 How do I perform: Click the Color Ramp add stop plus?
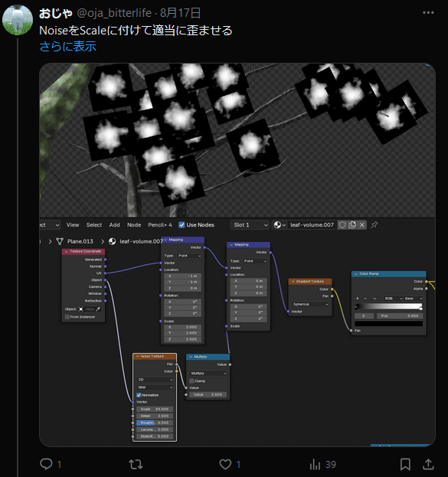coord(358,299)
